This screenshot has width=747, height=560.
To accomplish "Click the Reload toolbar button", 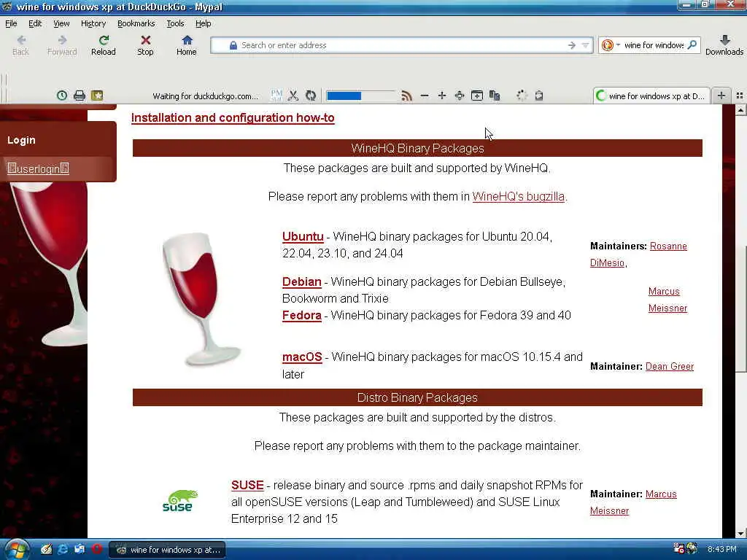I will click(x=104, y=45).
